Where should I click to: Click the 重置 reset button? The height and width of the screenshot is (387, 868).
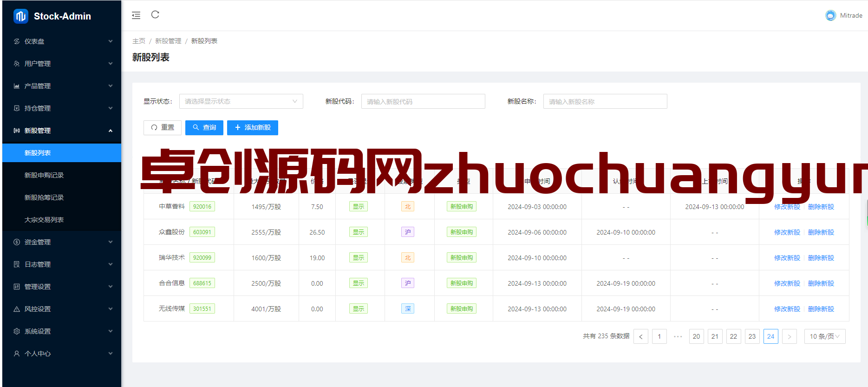163,128
